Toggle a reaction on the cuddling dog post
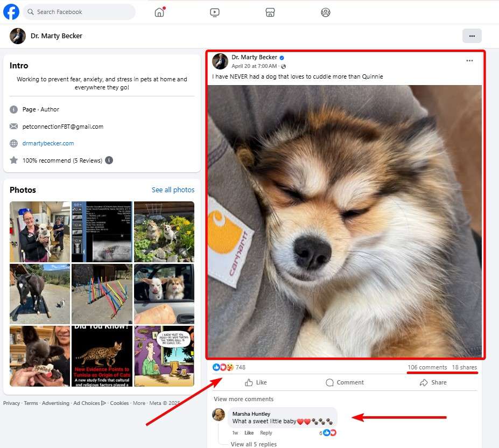 pyautogui.click(x=256, y=382)
